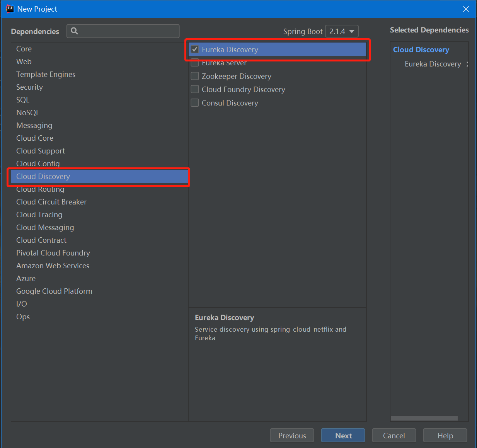Choose the Security category
This screenshot has width=477, height=448.
click(x=100, y=87)
